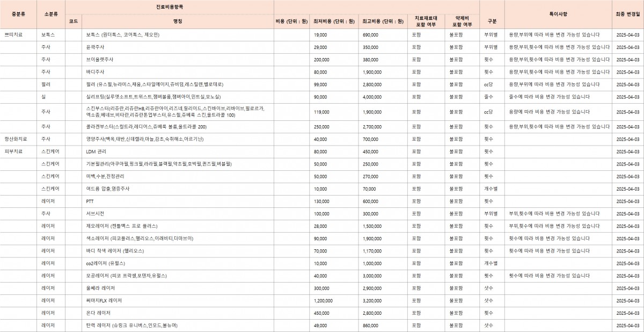644x332 pixels.
Task: Select the '미백,수분,진정관리' name cell
Action: coord(178,176)
